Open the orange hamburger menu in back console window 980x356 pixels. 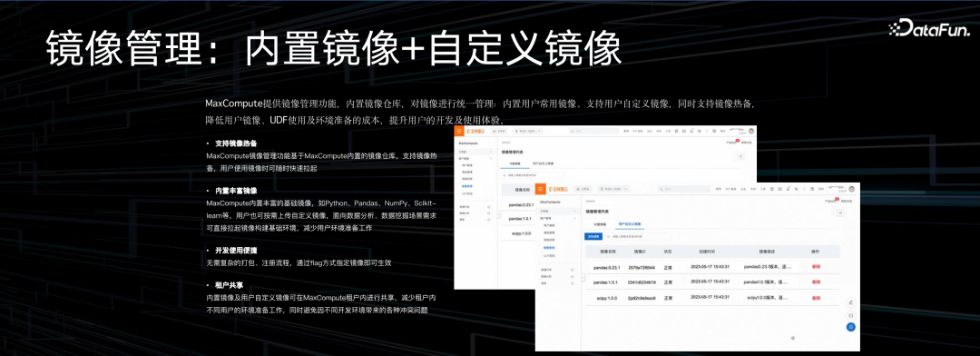point(459,131)
